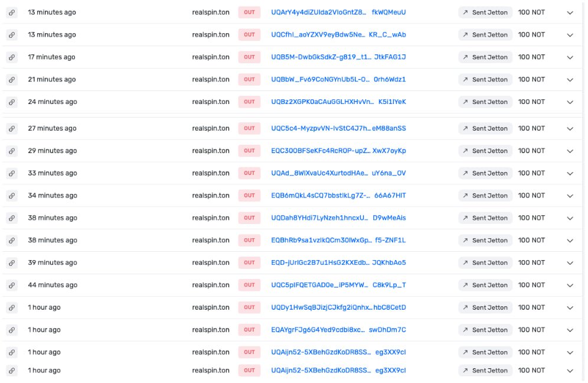
Task: Open address UQAd_8WIXvaUc4XurtodHAe… uY6na_OV
Action: click(x=338, y=173)
